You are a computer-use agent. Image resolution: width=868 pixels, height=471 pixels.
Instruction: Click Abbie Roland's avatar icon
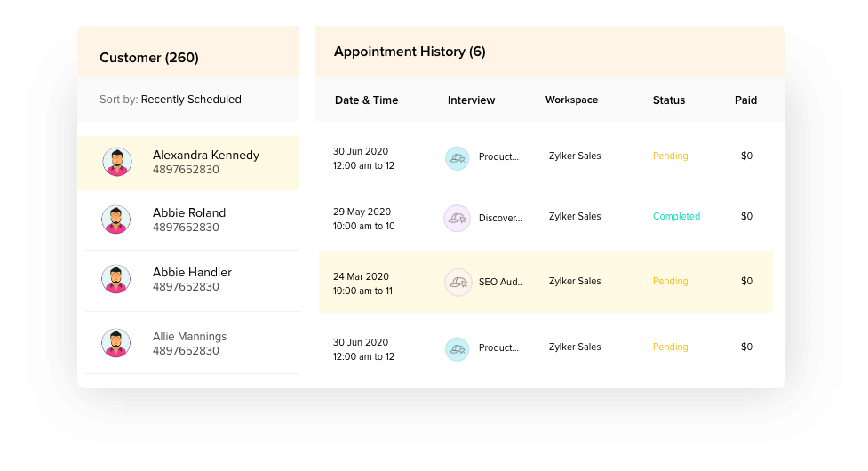click(116, 220)
